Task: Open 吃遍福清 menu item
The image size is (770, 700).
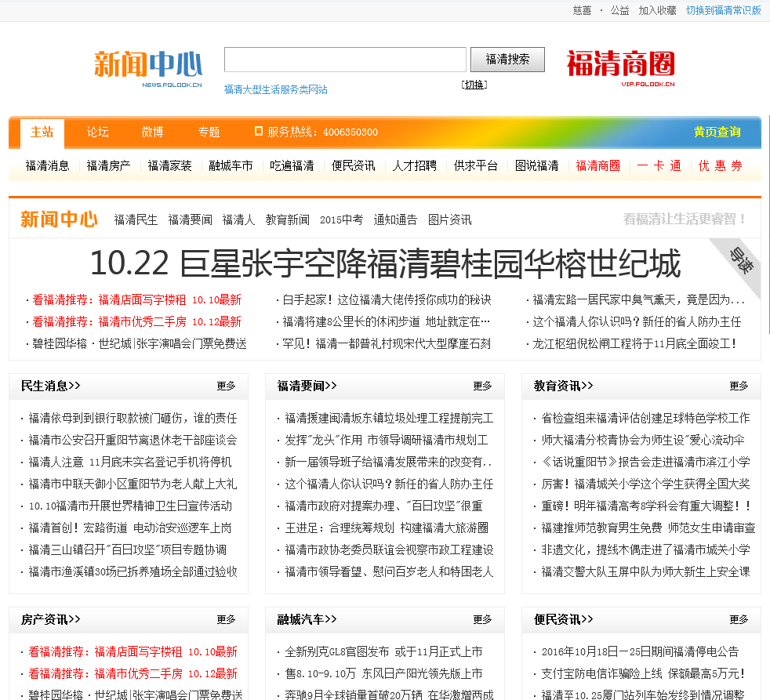Action: pos(292,166)
